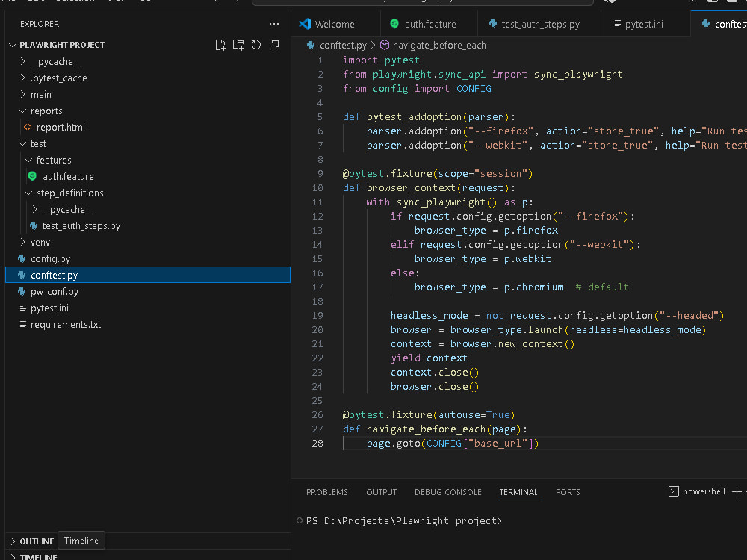Click the Python icon beside config.py

pyautogui.click(x=22, y=258)
